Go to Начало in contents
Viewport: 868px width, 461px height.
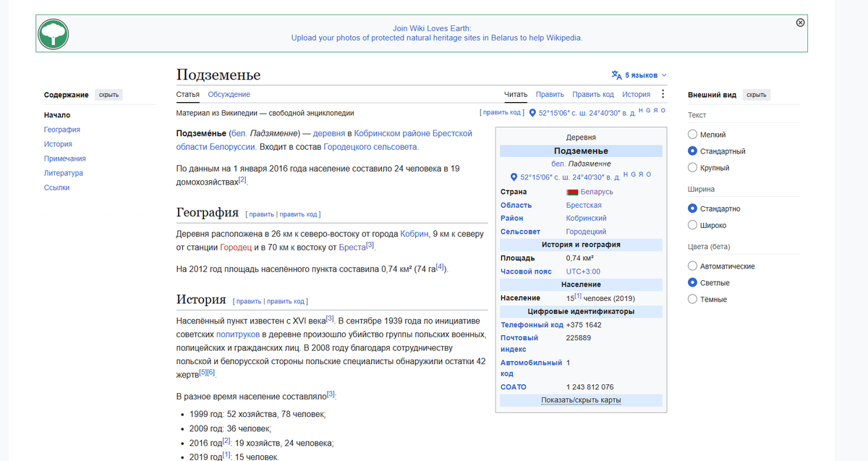click(57, 115)
